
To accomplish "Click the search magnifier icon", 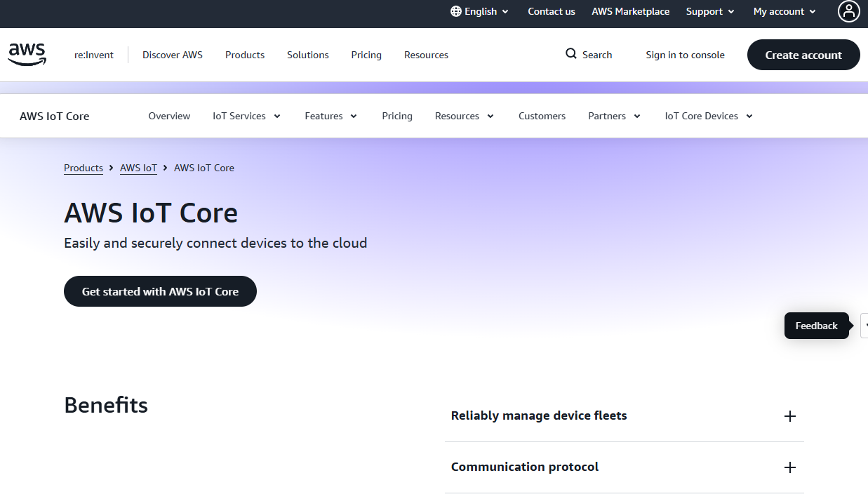I will (571, 54).
